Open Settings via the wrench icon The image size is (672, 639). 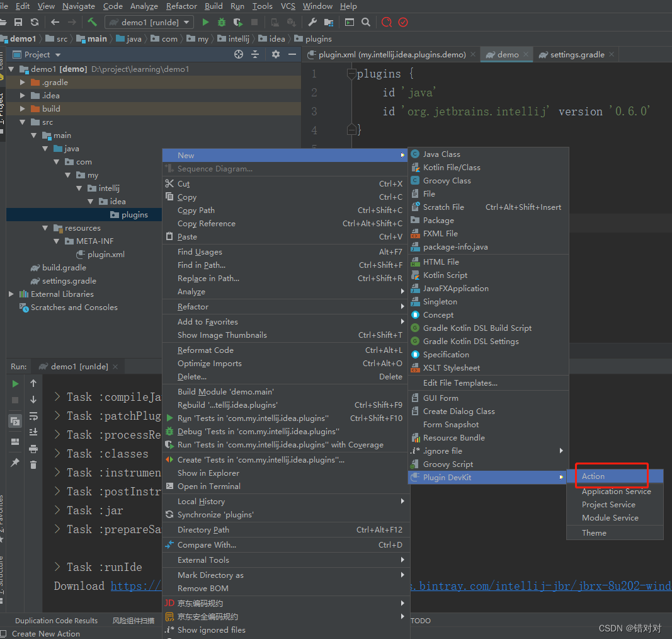[312, 22]
